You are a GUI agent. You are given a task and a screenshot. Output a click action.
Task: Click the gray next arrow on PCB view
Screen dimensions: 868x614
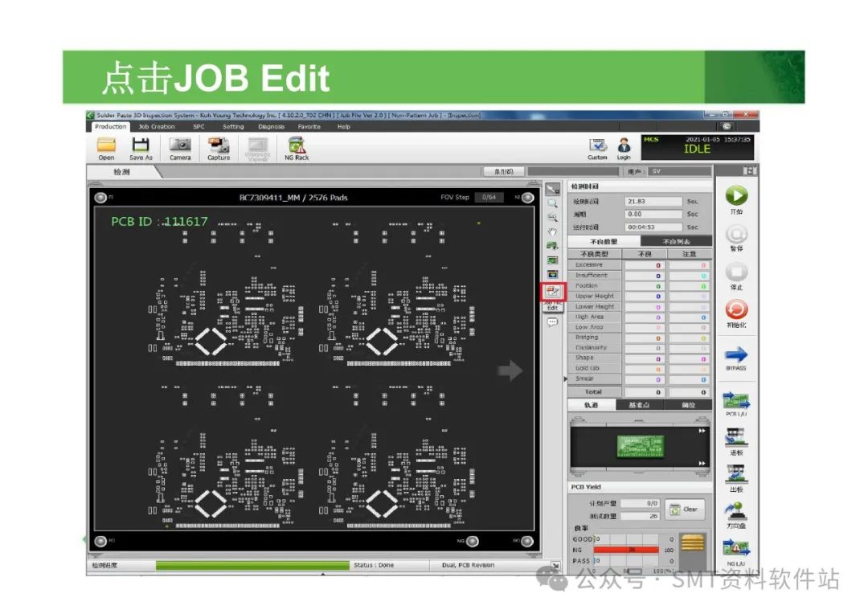coord(510,370)
